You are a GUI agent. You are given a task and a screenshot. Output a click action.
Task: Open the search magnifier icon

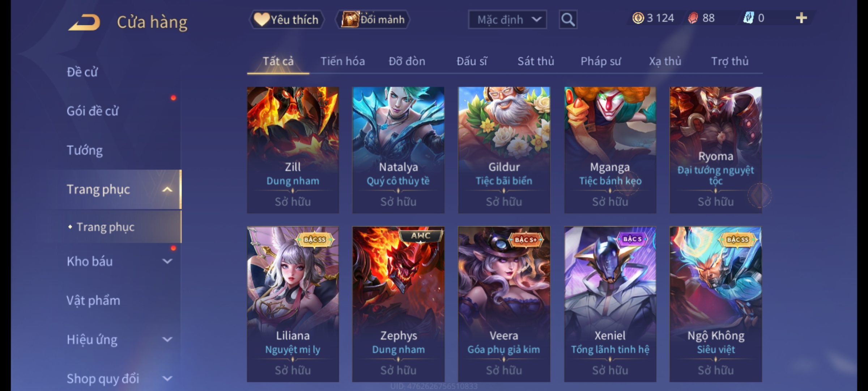pyautogui.click(x=568, y=20)
